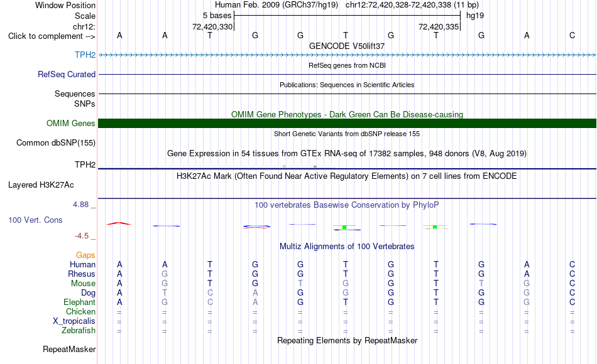Click '100 vertebrates Basewise Conservation by PhyloP'
The width and height of the screenshot is (597, 364).
click(347, 205)
